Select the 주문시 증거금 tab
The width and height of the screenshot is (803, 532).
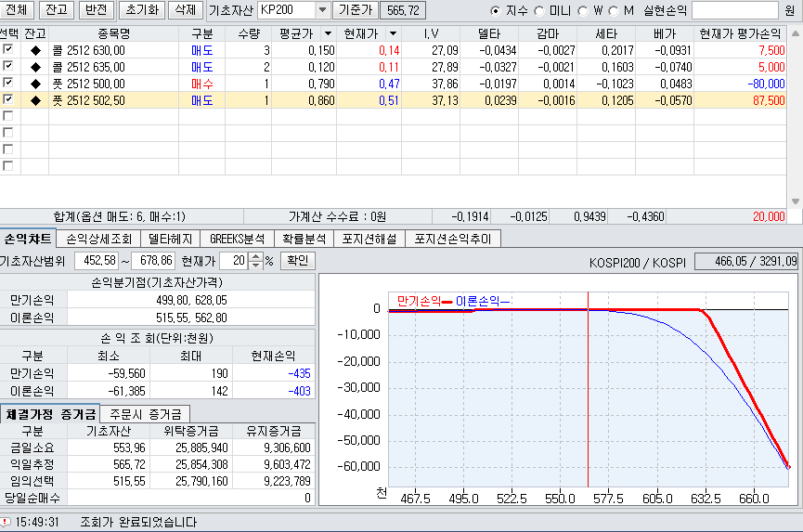click(146, 414)
